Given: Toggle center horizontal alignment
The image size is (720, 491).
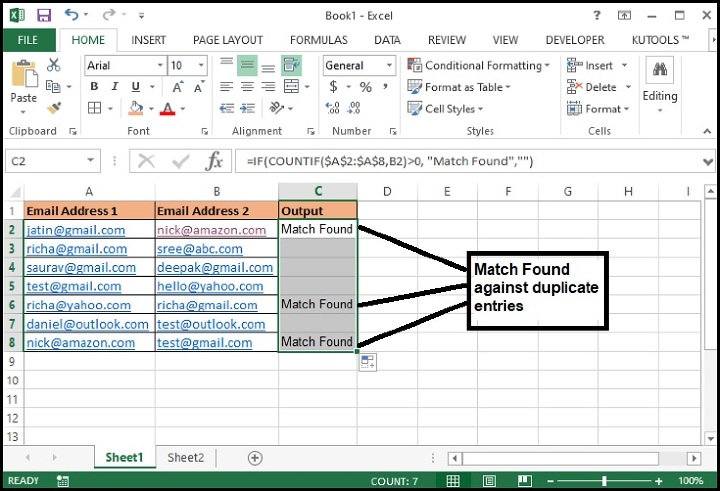Looking at the screenshot, I should pyautogui.click(x=247, y=86).
